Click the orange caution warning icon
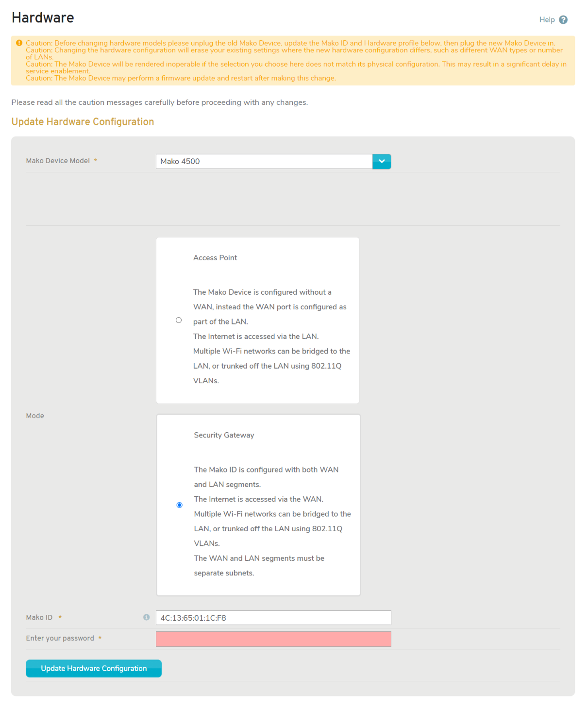Image resolution: width=588 pixels, height=709 pixels. click(x=19, y=43)
